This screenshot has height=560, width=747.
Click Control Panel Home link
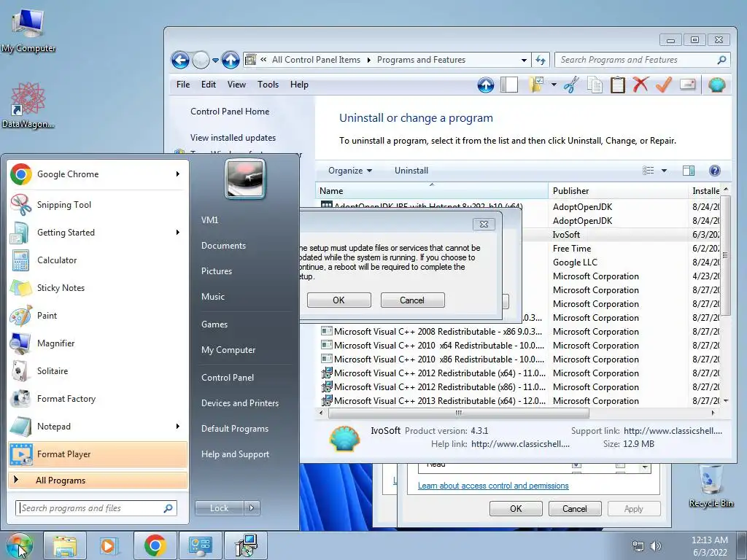pyautogui.click(x=230, y=112)
